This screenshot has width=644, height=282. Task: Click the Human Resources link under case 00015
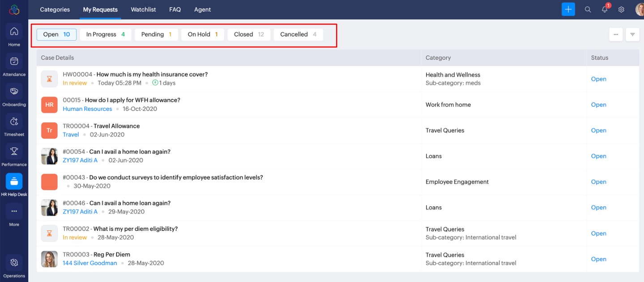click(87, 109)
